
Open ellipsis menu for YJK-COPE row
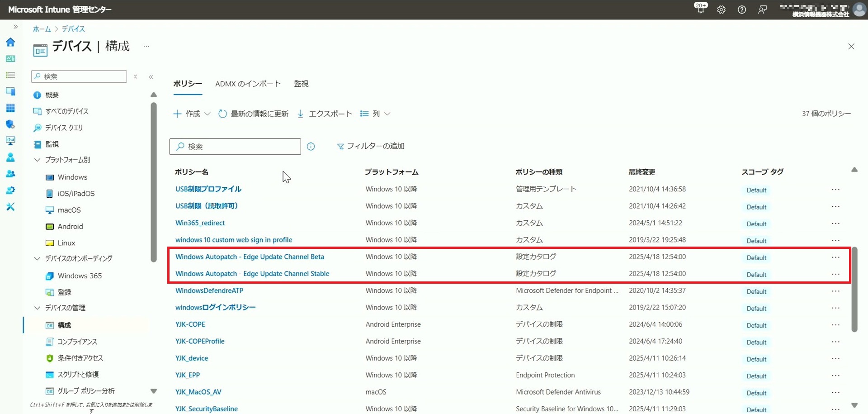click(x=835, y=325)
